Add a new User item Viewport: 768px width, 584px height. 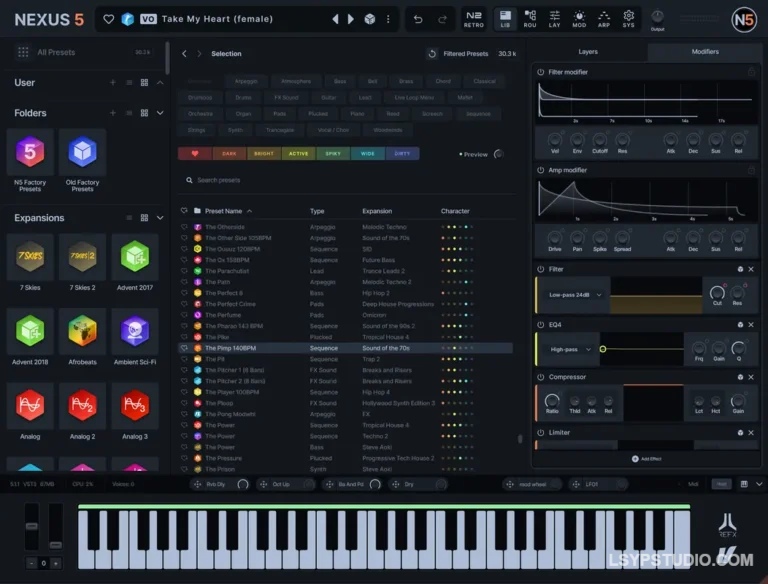(x=113, y=82)
